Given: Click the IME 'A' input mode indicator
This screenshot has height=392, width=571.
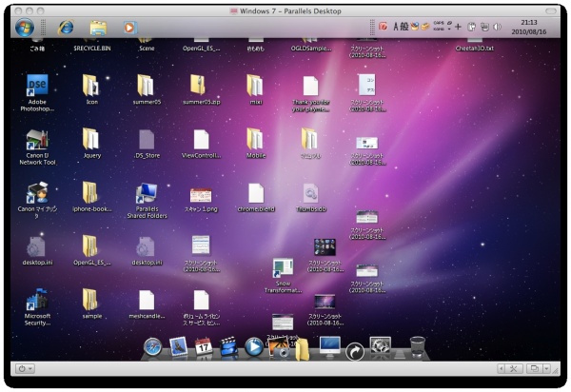Looking at the screenshot, I should click(x=396, y=27).
